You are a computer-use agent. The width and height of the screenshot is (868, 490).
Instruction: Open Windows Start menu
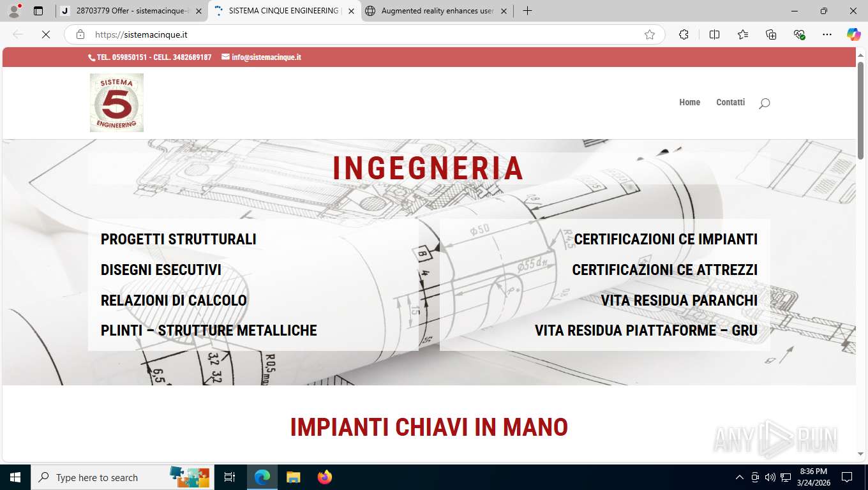tap(15, 477)
